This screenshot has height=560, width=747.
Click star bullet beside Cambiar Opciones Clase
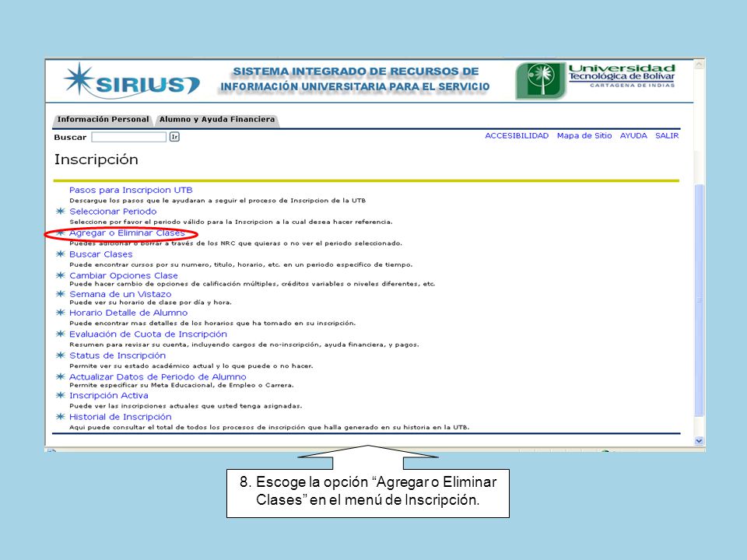[x=61, y=275]
